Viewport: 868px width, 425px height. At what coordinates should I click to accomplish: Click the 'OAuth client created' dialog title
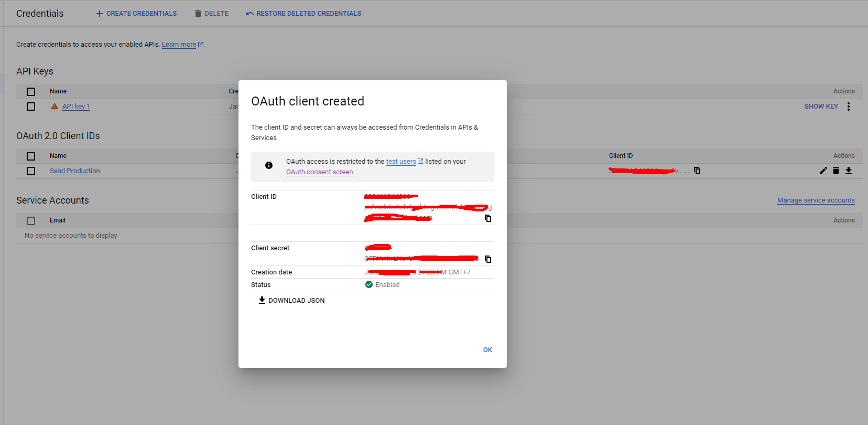pos(308,101)
